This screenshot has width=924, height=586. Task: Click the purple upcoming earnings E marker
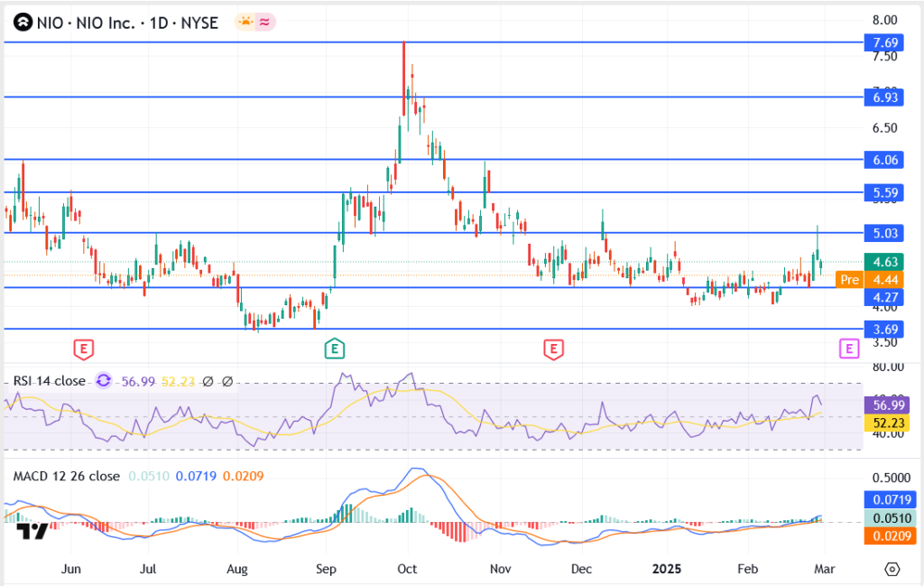(x=848, y=348)
